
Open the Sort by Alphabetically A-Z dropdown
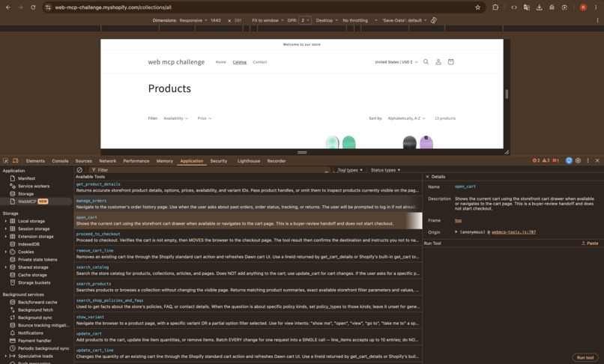pos(406,118)
